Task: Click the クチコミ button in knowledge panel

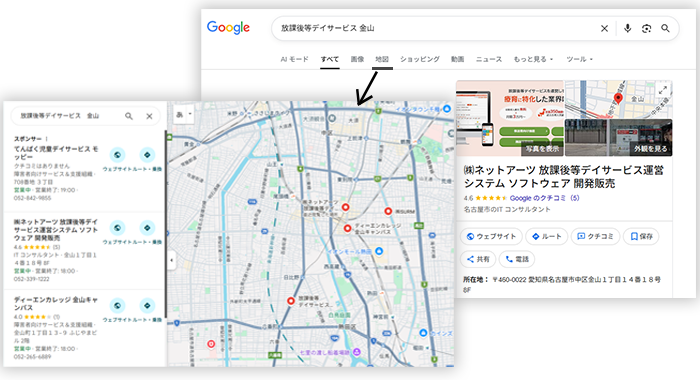Action: [595, 236]
